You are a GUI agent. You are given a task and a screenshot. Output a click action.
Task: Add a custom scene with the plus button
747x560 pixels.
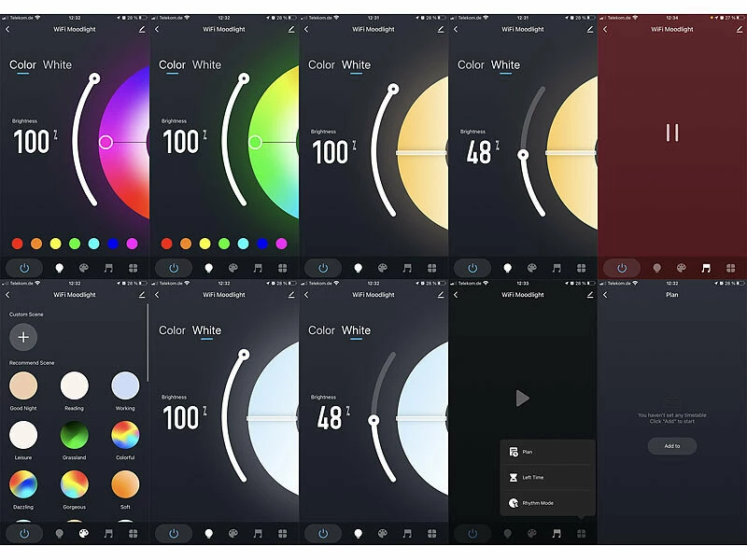(x=23, y=337)
